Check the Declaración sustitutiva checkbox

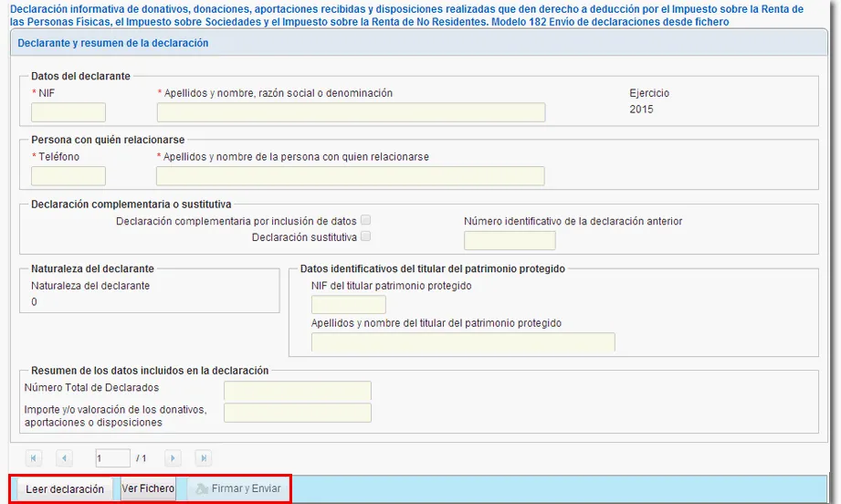pos(365,236)
